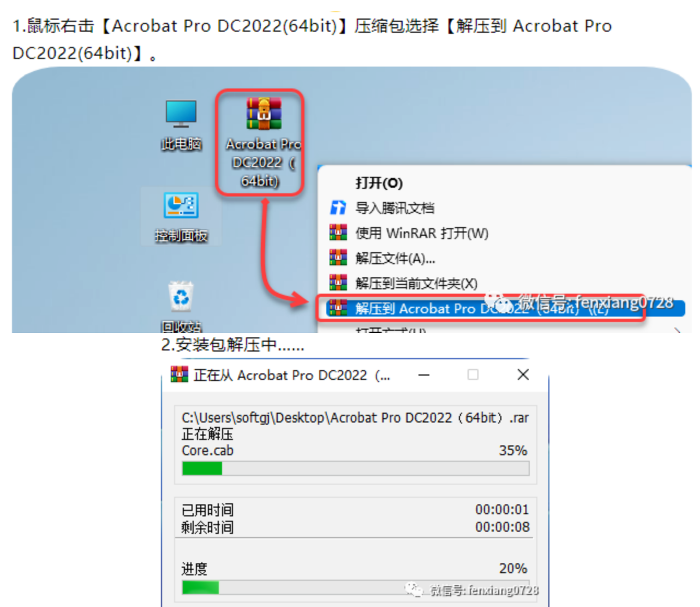Viewport: 700px width, 607px height.
Task: Open the This PC (此电脑) desktop icon
Action: coord(181,114)
